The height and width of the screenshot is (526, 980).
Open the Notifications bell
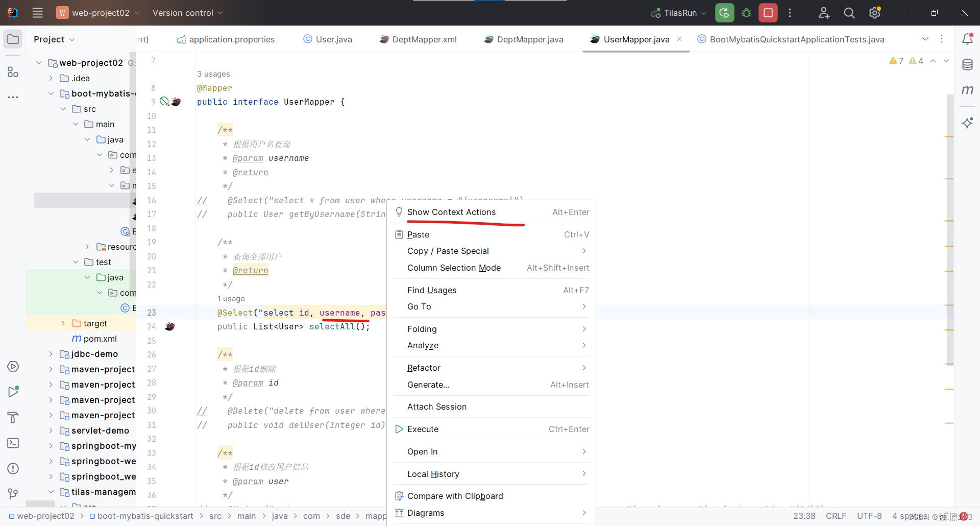pyautogui.click(x=967, y=39)
